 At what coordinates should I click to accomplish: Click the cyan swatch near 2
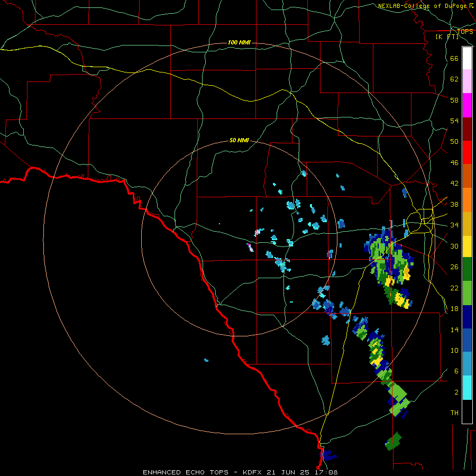(467, 388)
